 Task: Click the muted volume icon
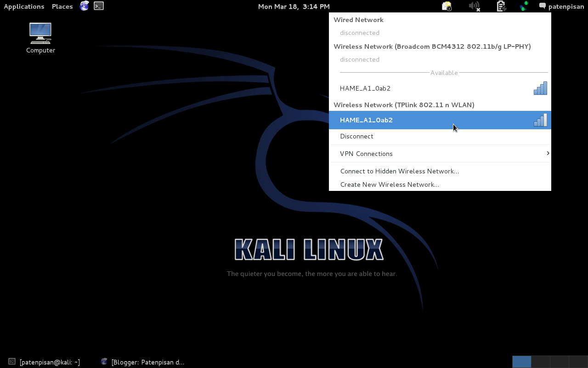474,6
